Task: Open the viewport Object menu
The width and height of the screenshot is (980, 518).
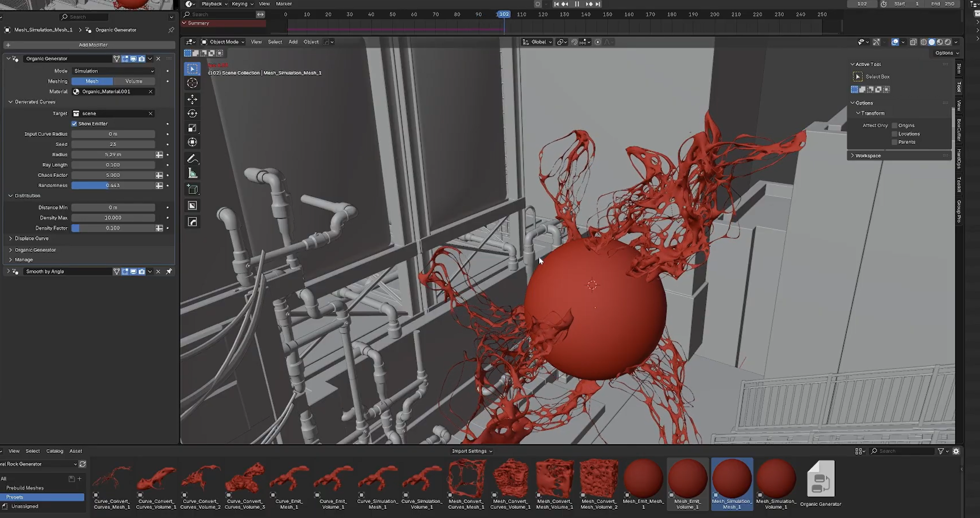Action: click(x=311, y=42)
